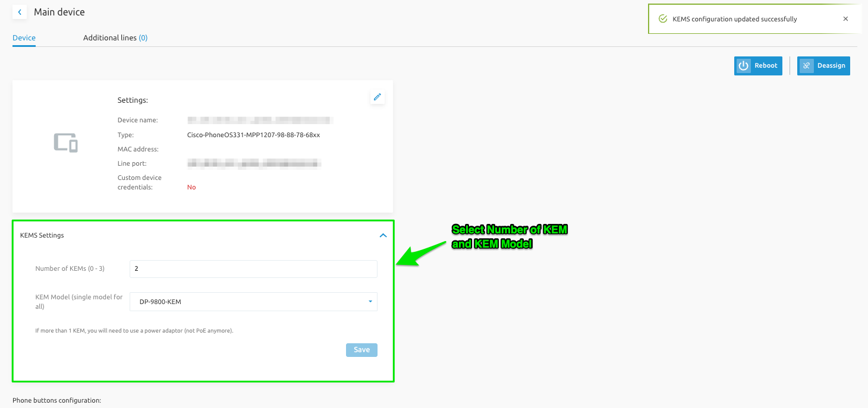Click the KEMS configuration updated message text
The width and height of the screenshot is (868, 408).
734,19
